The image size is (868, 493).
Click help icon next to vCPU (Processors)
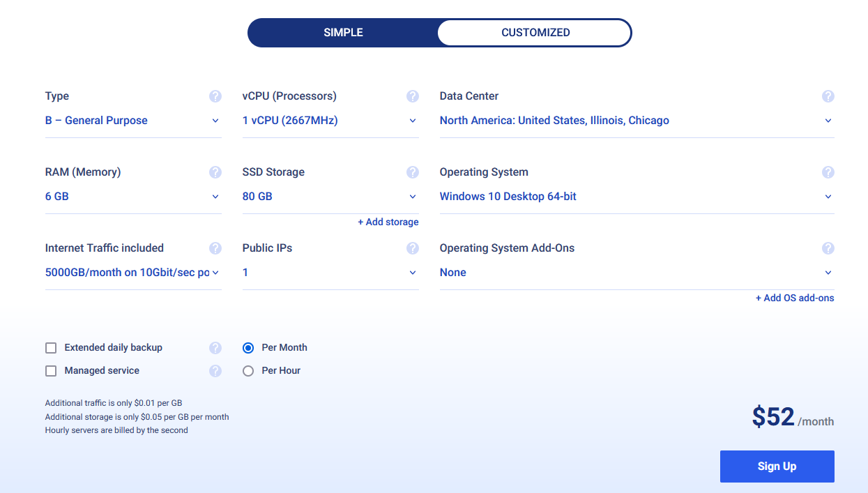point(413,96)
